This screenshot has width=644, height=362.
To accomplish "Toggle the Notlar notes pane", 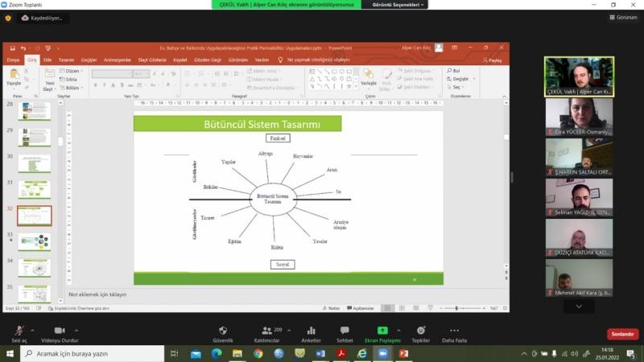I will click(x=331, y=308).
